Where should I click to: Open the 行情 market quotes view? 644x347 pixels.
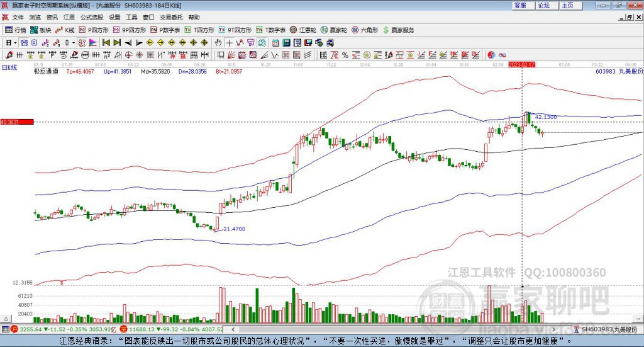click(x=16, y=30)
